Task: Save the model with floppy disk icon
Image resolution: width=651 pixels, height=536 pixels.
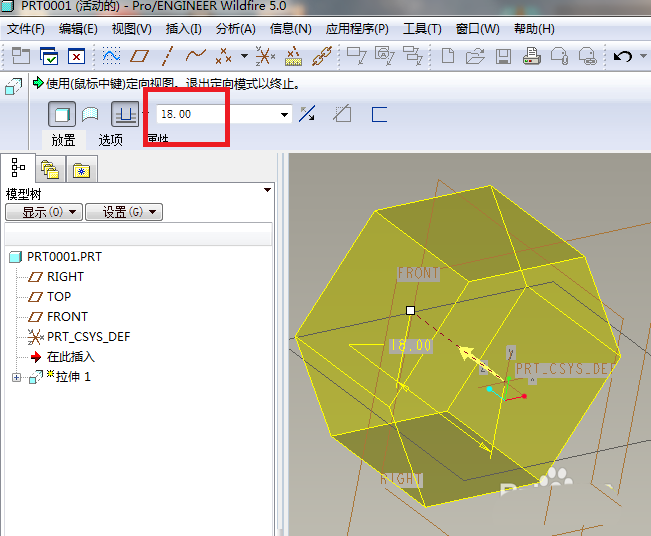Action: (x=503, y=56)
